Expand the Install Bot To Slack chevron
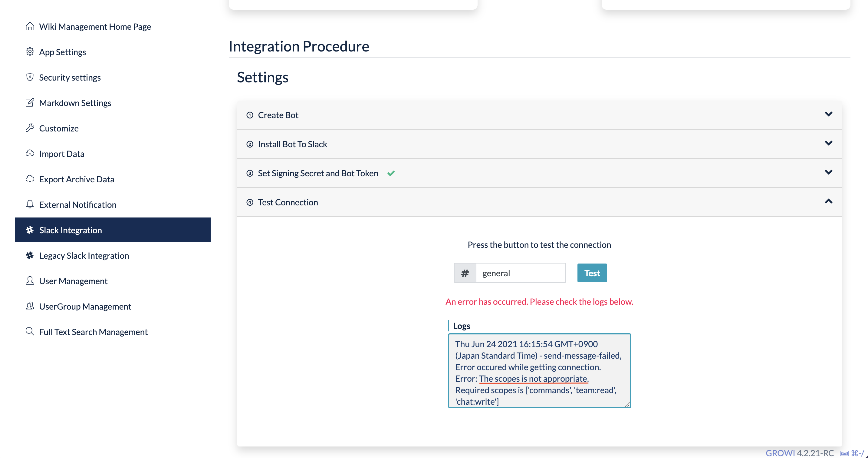Viewport: 868px width, 458px height. pos(828,143)
